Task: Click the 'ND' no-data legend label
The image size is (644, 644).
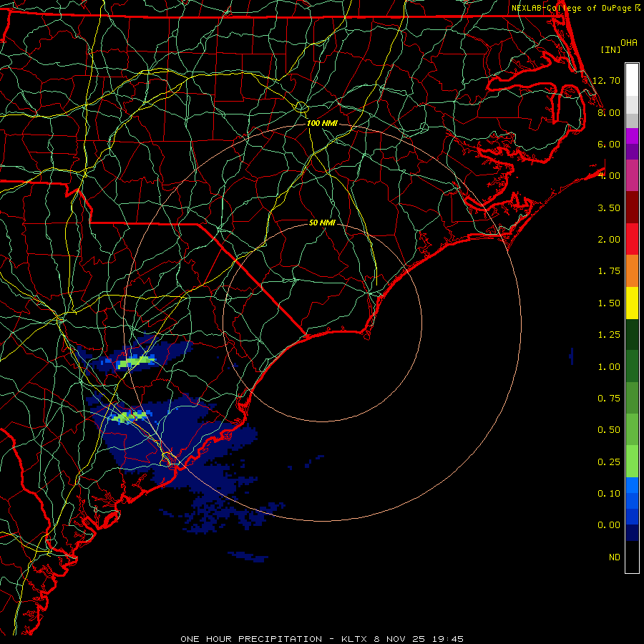Action: pos(615,557)
